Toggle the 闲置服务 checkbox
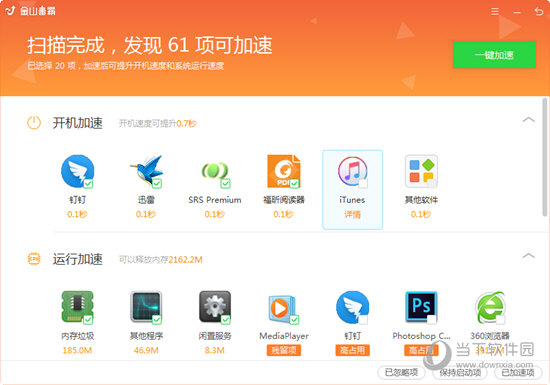 [x=226, y=319]
